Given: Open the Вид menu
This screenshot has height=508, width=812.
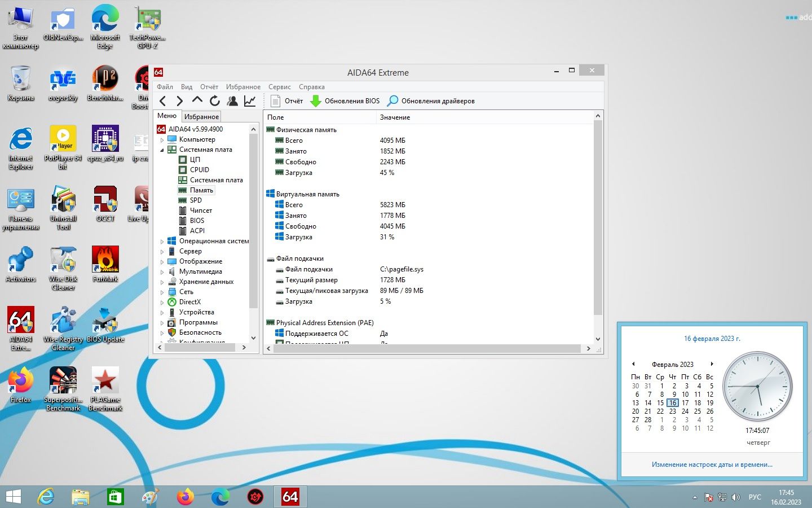Looking at the screenshot, I should coord(187,87).
